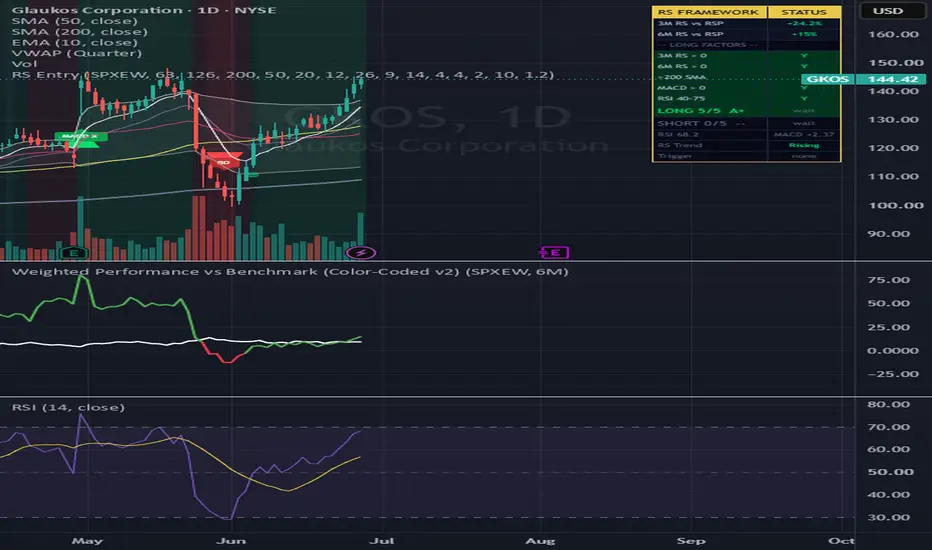
Task: Click the Jun label on time axis
Action: [231, 540]
